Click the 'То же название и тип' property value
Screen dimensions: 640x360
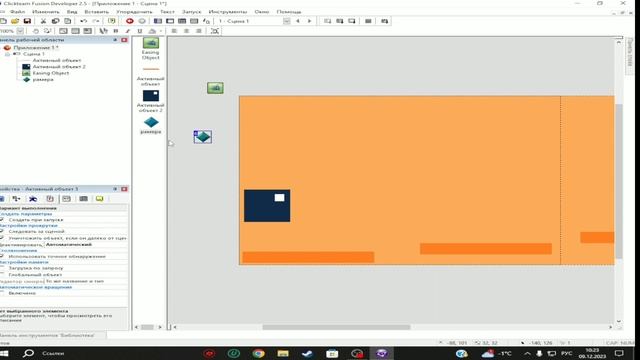pos(75,281)
